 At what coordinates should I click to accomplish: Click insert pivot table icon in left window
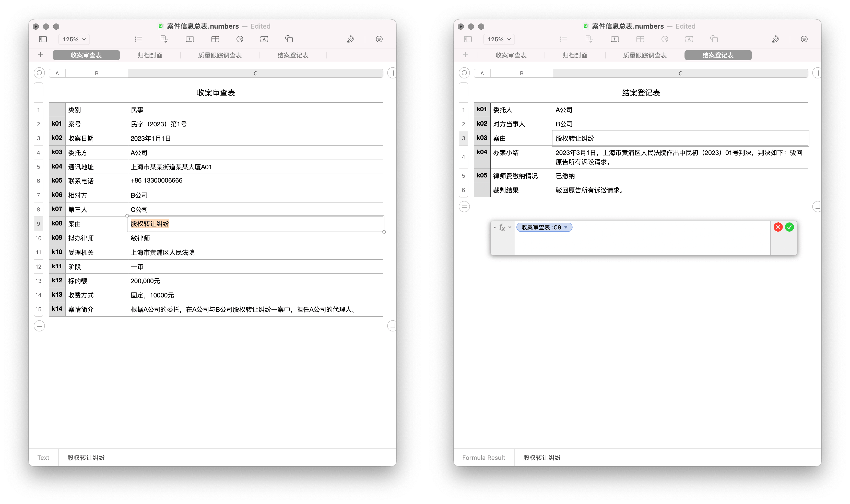point(164,39)
